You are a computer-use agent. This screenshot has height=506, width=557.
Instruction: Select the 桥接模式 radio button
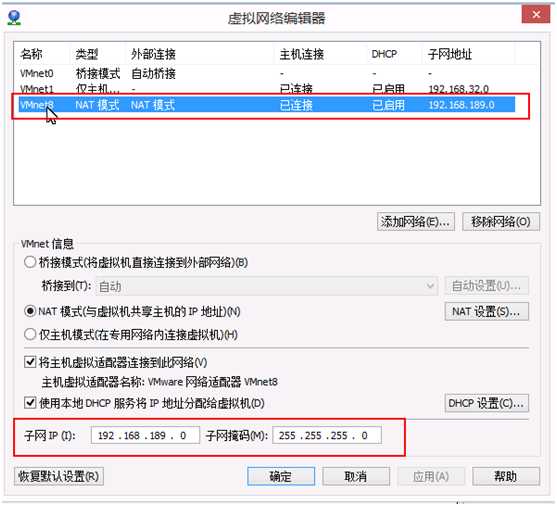click(30, 262)
